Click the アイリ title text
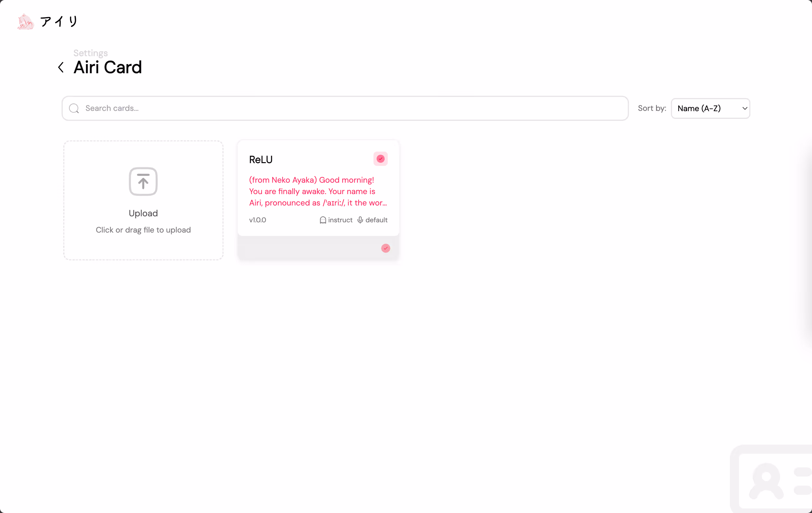Image resolution: width=812 pixels, height=513 pixels. tap(59, 22)
